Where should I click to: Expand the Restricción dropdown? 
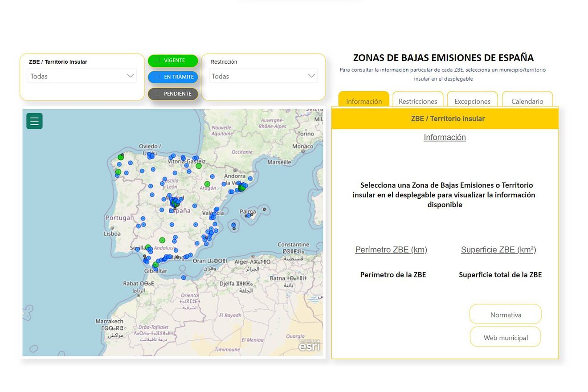pos(263,76)
